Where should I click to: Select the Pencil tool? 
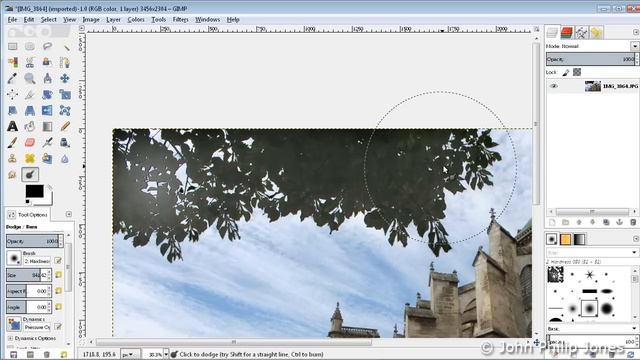pos(65,126)
